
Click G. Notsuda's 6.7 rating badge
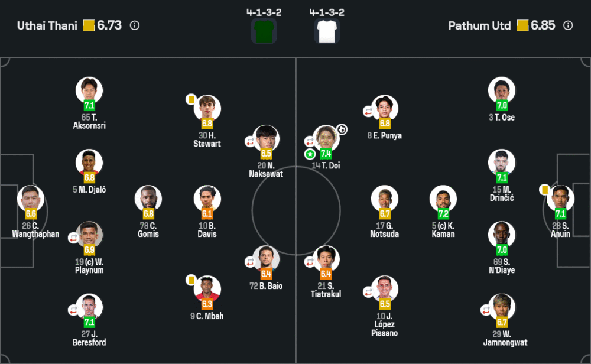tap(385, 214)
